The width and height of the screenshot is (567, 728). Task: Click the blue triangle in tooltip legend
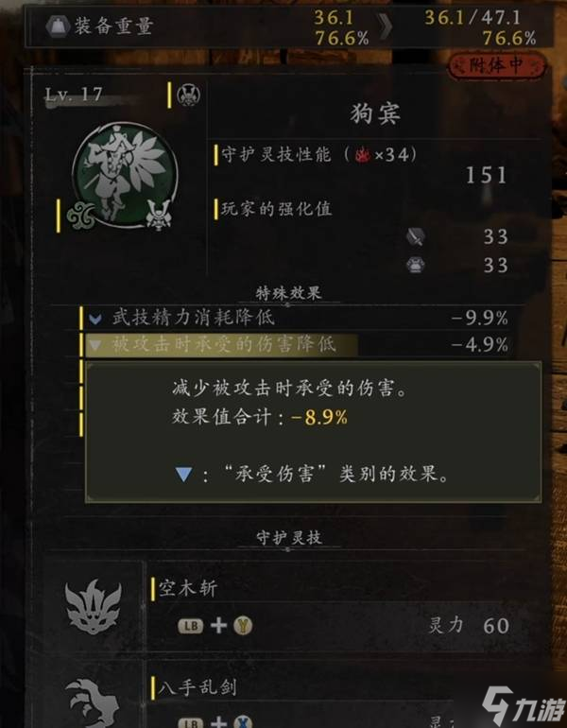point(183,475)
